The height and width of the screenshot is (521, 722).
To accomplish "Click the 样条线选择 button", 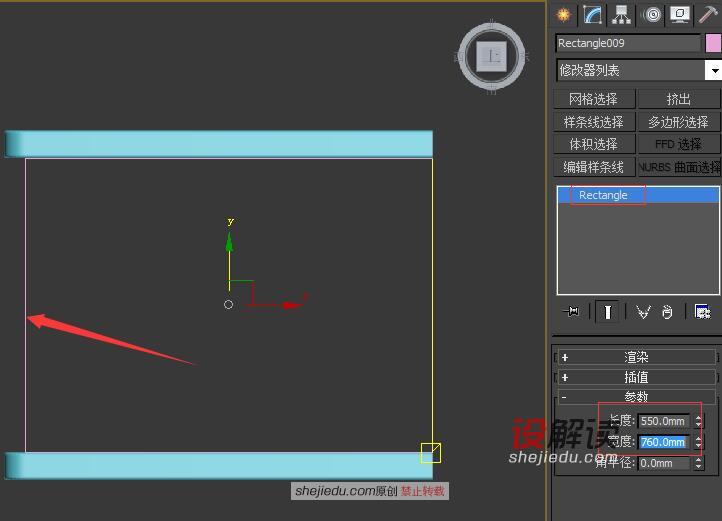I will click(x=594, y=122).
